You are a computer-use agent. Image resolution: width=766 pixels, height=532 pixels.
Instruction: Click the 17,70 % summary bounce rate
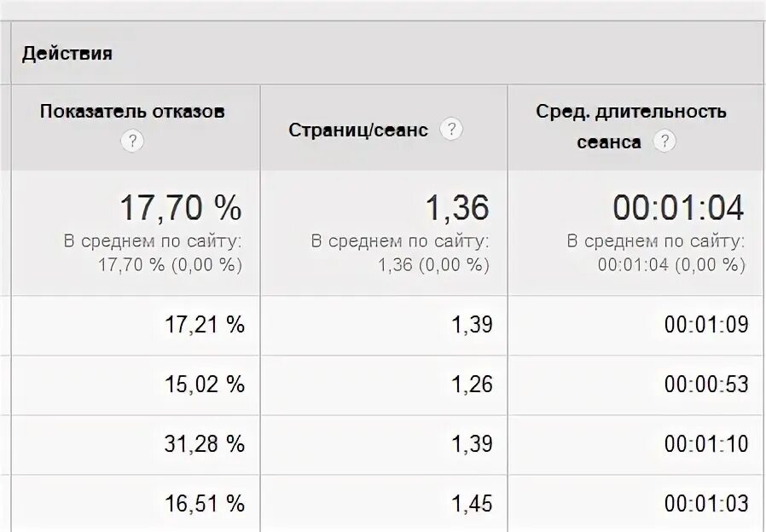click(x=181, y=208)
